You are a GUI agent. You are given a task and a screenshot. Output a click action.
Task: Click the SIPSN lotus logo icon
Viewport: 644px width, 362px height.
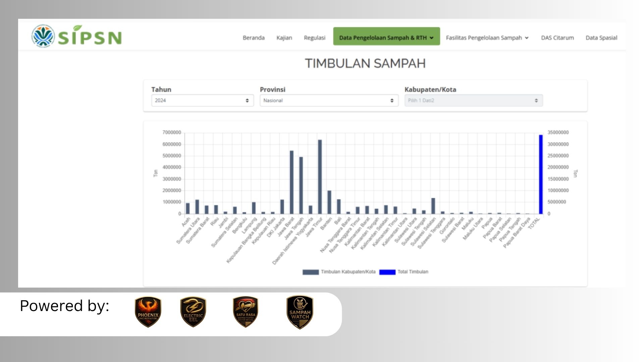tap(43, 36)
